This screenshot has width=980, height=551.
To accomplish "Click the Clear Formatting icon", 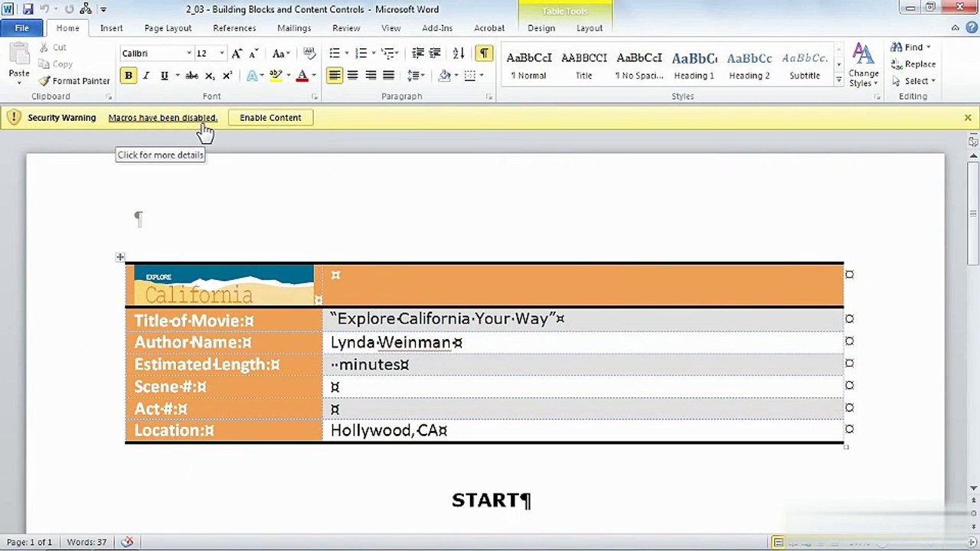I will point(309,54).
